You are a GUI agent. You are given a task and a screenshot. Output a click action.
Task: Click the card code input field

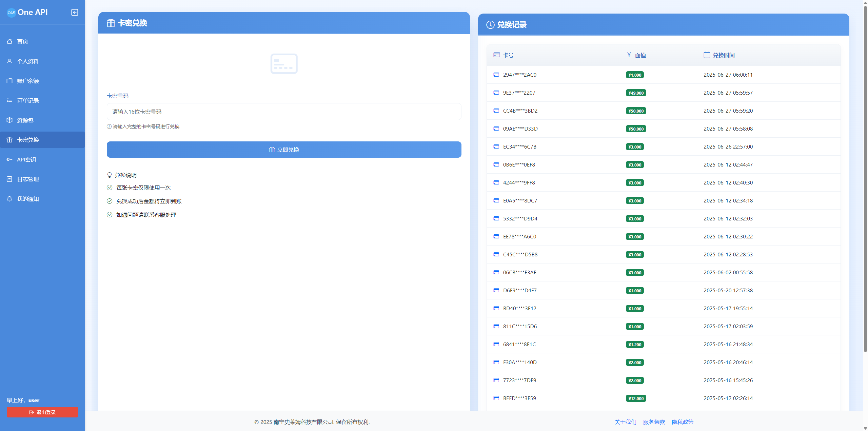tap(284, 112)
